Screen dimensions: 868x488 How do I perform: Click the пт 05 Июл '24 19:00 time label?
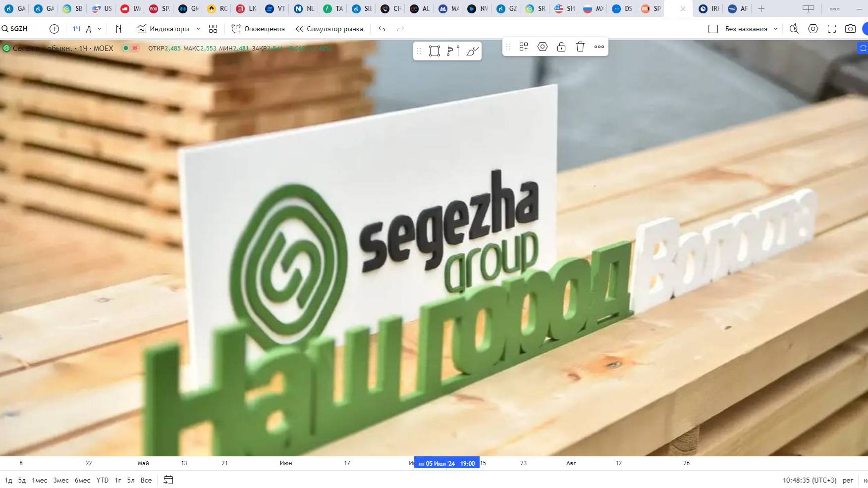click(x=447, y=463)
